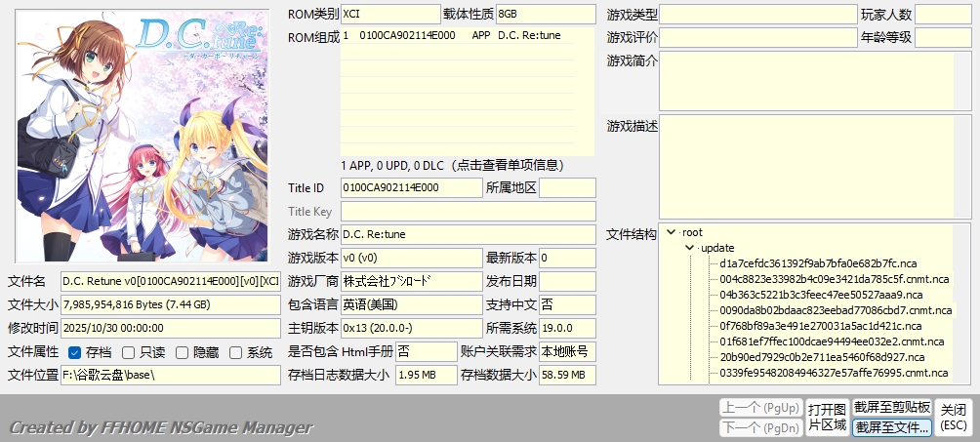980x442 pixels.
Task: Click the empty 游戏简介 game summary box
Action: (805, 81)
